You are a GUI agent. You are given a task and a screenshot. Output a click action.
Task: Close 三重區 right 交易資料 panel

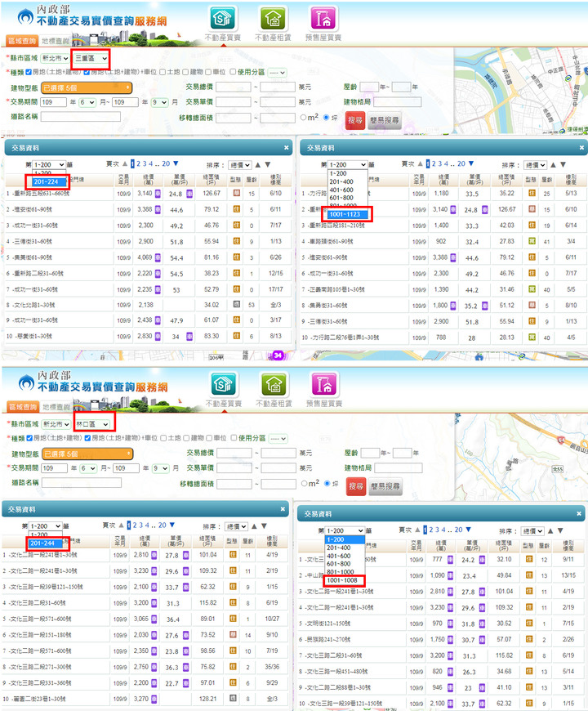tap(581, 147)
